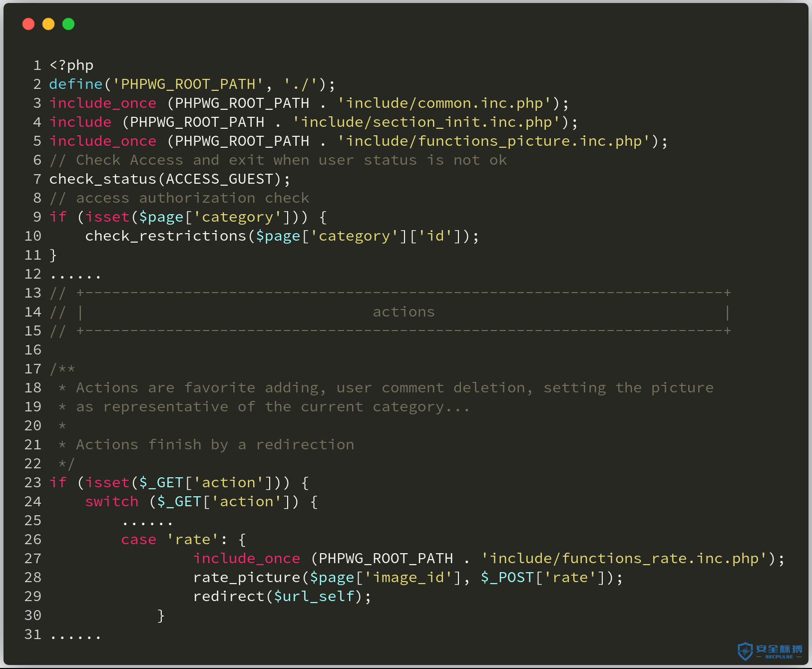Click the green maximize window dot
812x669 pixels.
click(68, 24)
